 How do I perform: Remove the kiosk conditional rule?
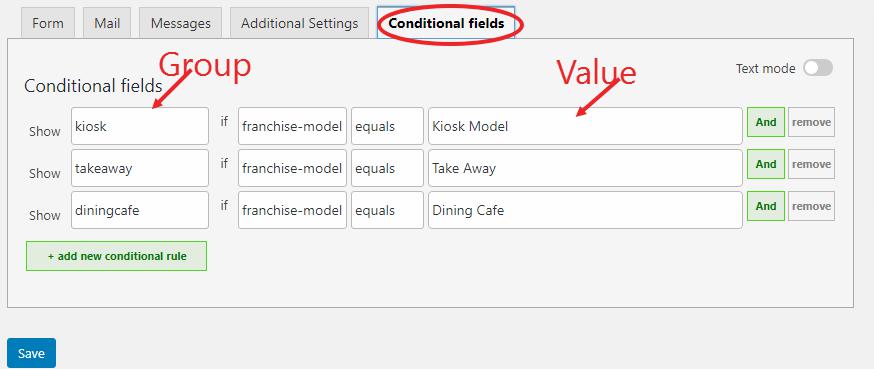[812, 122]
